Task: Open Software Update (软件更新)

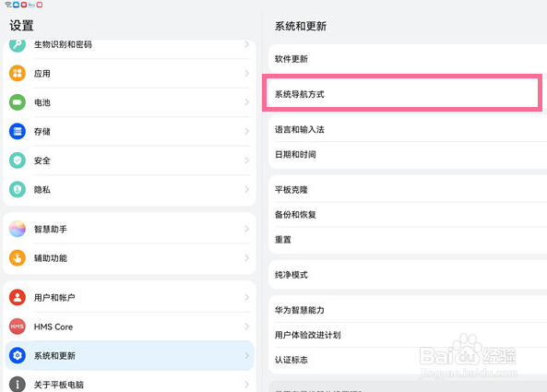Action: (408, 59)
